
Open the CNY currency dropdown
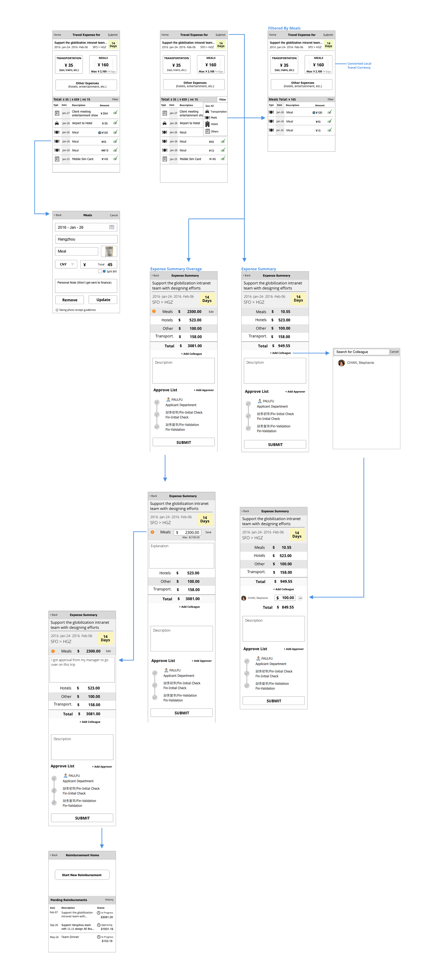click(66, 264)
